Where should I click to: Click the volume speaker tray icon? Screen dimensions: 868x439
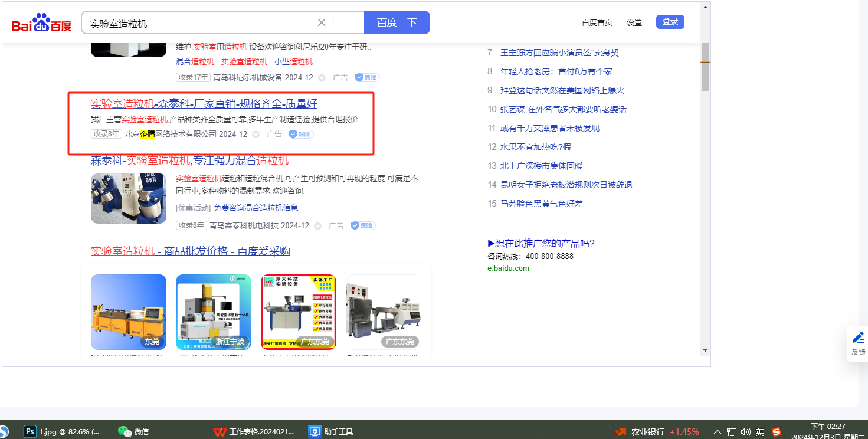746,432
